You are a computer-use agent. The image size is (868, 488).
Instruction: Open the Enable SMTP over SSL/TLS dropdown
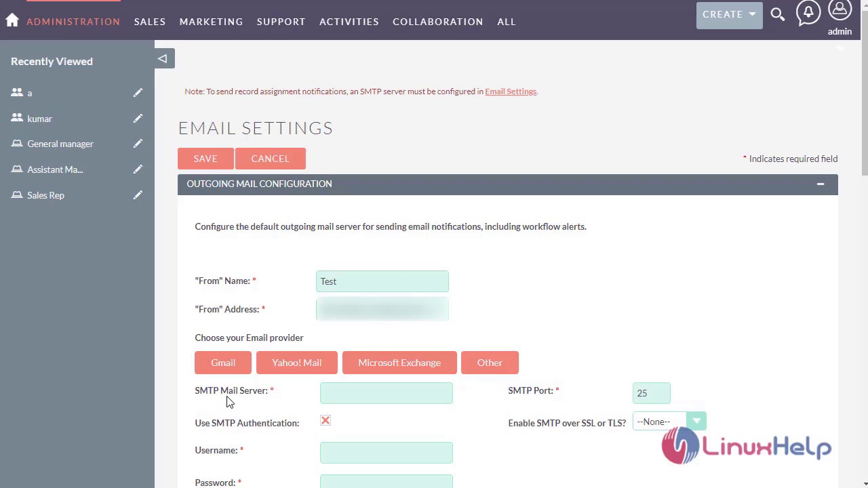pyautogui.click(x=669, y=422)
